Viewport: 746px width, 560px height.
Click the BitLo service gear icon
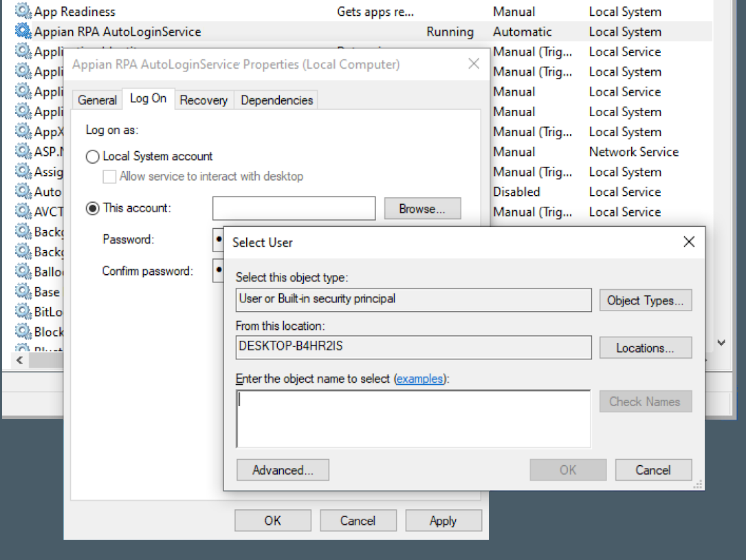click(23, 311)
